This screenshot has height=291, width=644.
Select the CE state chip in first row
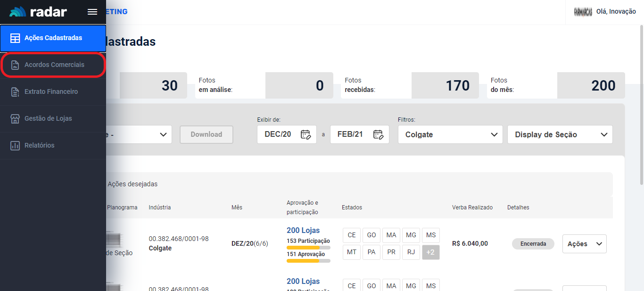[x=352, y=235]
